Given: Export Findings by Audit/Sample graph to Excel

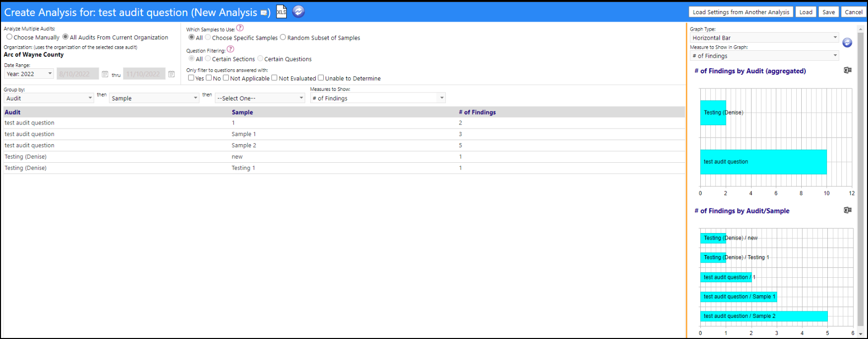Looking at the screenshot, I should (x=847, y=210).
